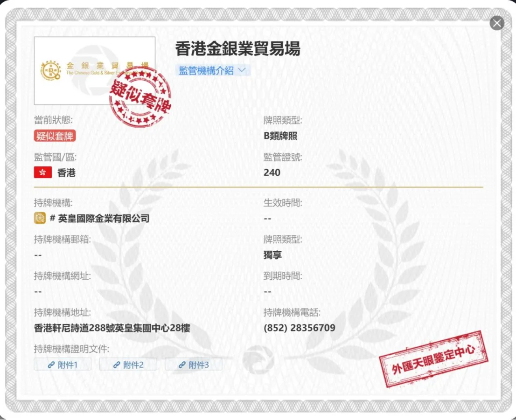Close the certificate popup with the X button
Image resolution: width=516 pixels, height=420 pixels.
(496, 23)
